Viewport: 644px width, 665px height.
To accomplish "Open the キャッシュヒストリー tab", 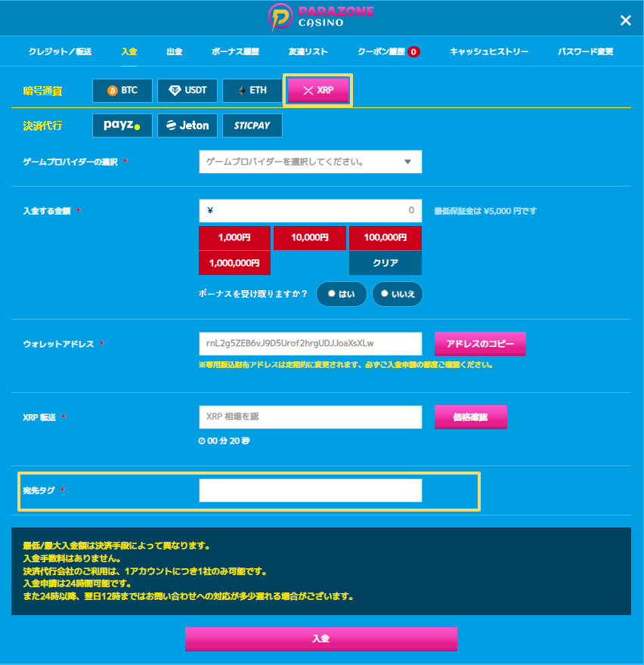I will (489, 51).
